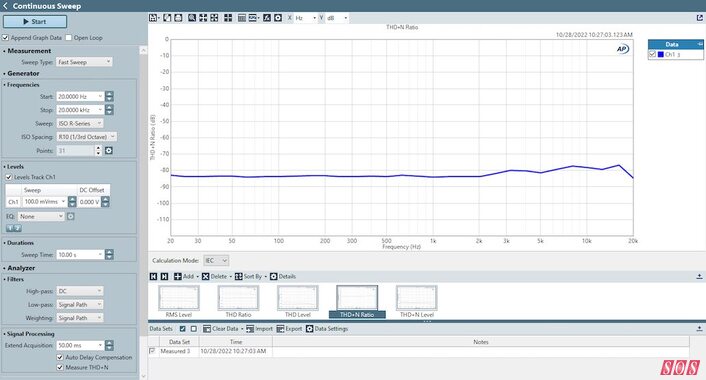706x380 pixels.
Task: Pop out graph with the expand icon
Action: pyautogui.click(x=700, y=18)
